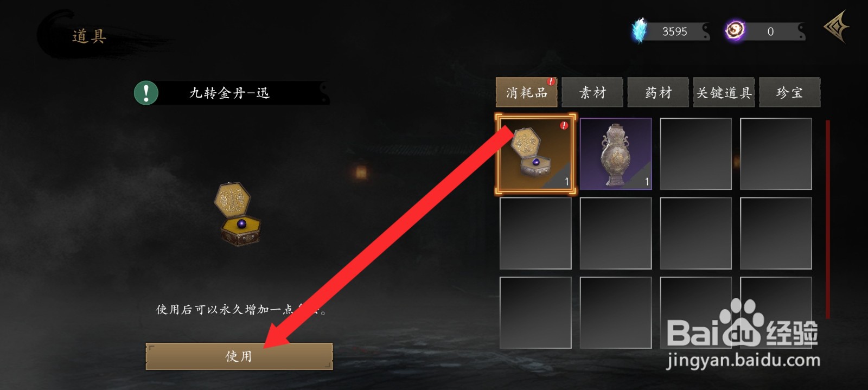
Task: Open the 消耗品 consumables tab
Action: point(526,93)
